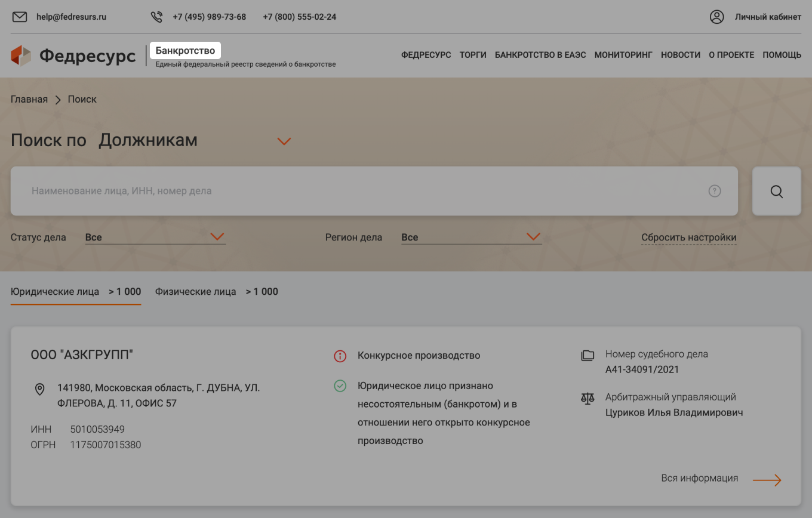Click the Сбросить настройки link

(x=688, y=237)
